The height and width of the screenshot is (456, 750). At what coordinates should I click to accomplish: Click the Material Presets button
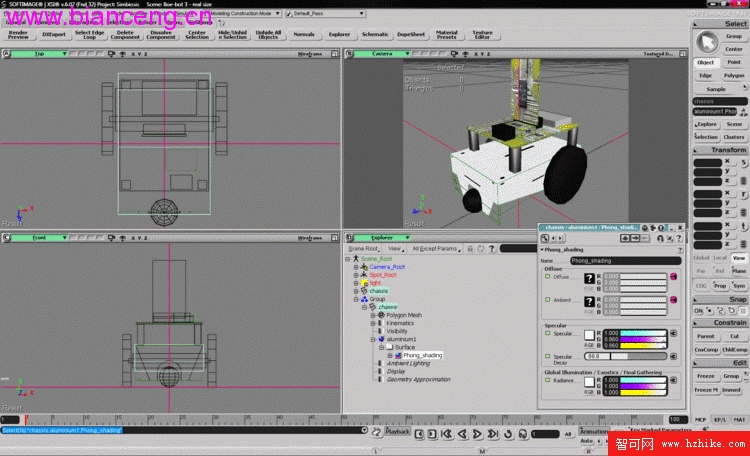(446, 34)
